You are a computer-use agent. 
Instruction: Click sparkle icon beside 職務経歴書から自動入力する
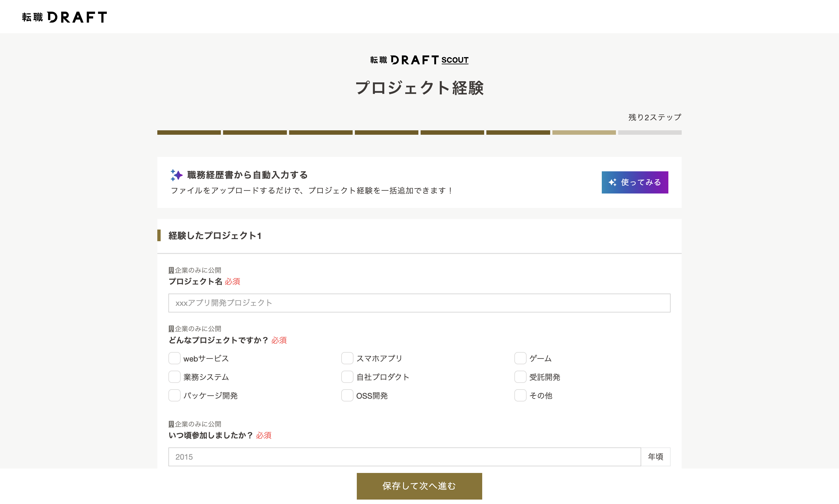point(176,175)
